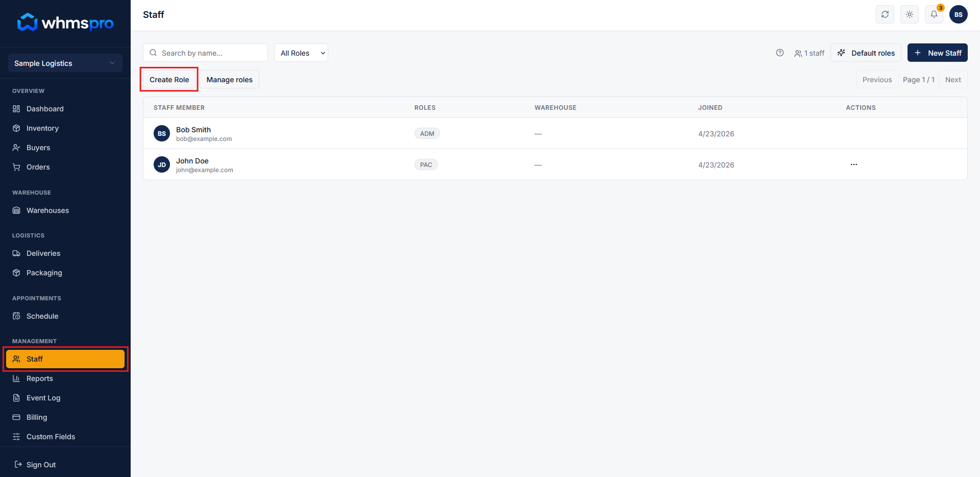
Task: Focus the Search by name field
Action: pos(205,53)
